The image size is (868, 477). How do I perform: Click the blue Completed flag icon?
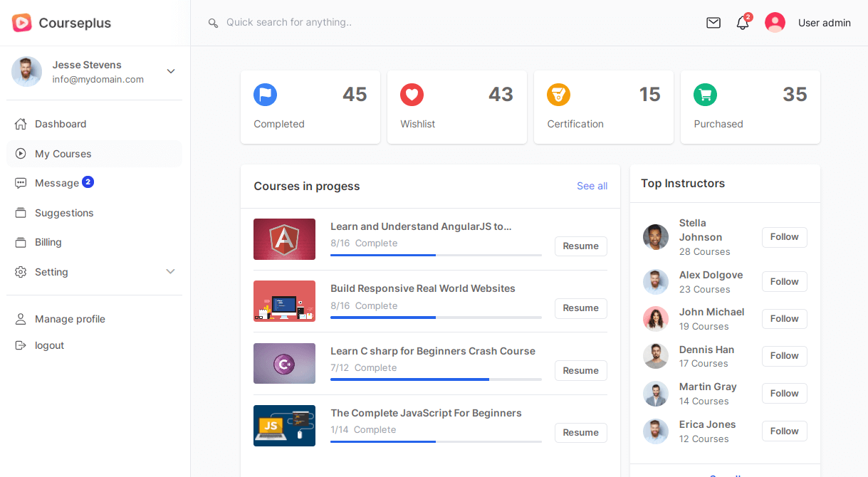pos(265,95)
